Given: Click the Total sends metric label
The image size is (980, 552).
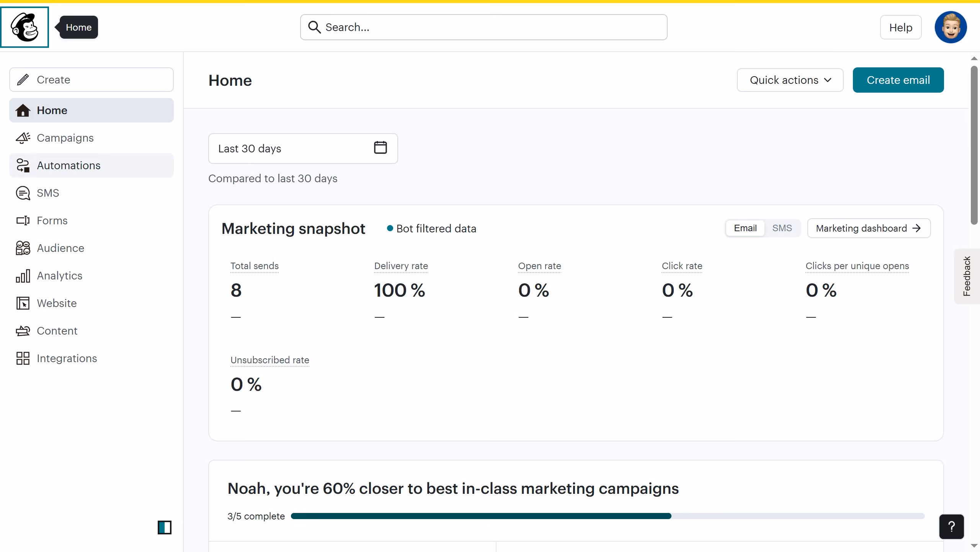Looking at the screenshot, I should (255, 266).
